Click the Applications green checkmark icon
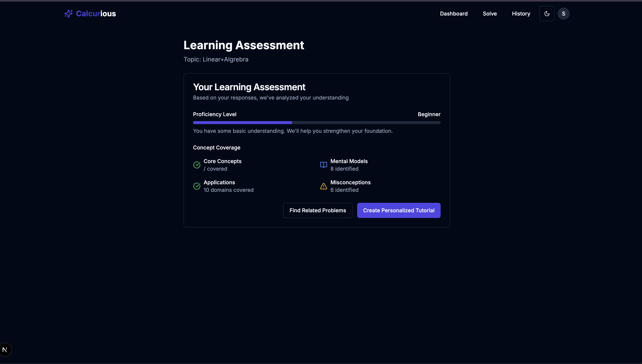Screen dimensions: 642x364 coord(197,186)
